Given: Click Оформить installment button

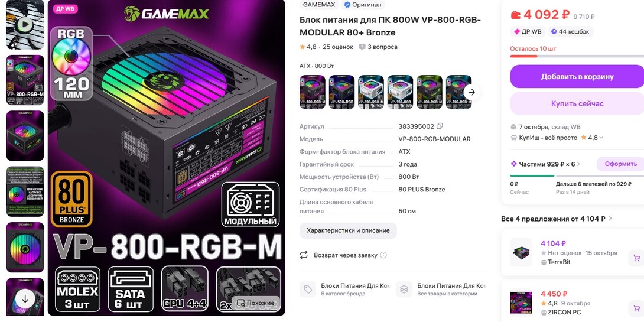Looking at the screenshot, I should (620, 164).
